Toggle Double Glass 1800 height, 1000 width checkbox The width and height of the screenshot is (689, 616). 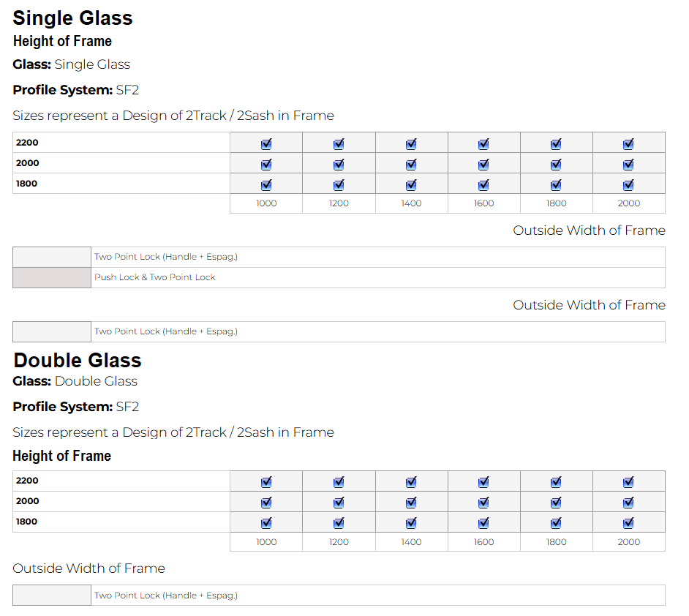pyautogui.click(x=266, y=522)
